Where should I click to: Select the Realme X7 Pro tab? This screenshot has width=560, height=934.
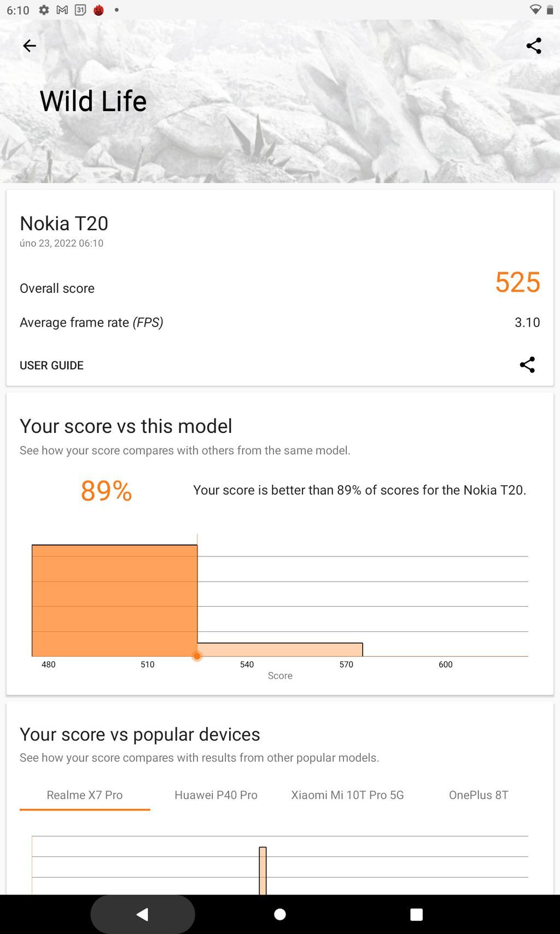84,795
